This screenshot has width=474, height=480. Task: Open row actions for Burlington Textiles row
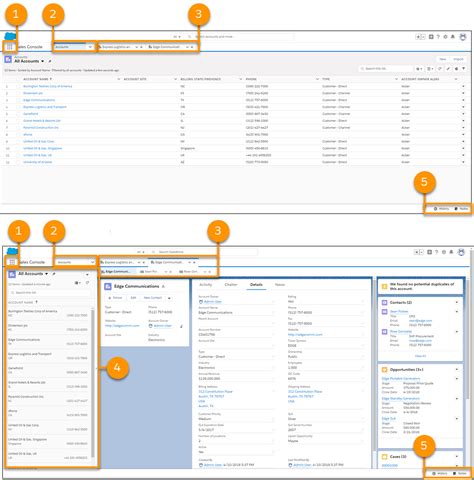coord(463,86)
